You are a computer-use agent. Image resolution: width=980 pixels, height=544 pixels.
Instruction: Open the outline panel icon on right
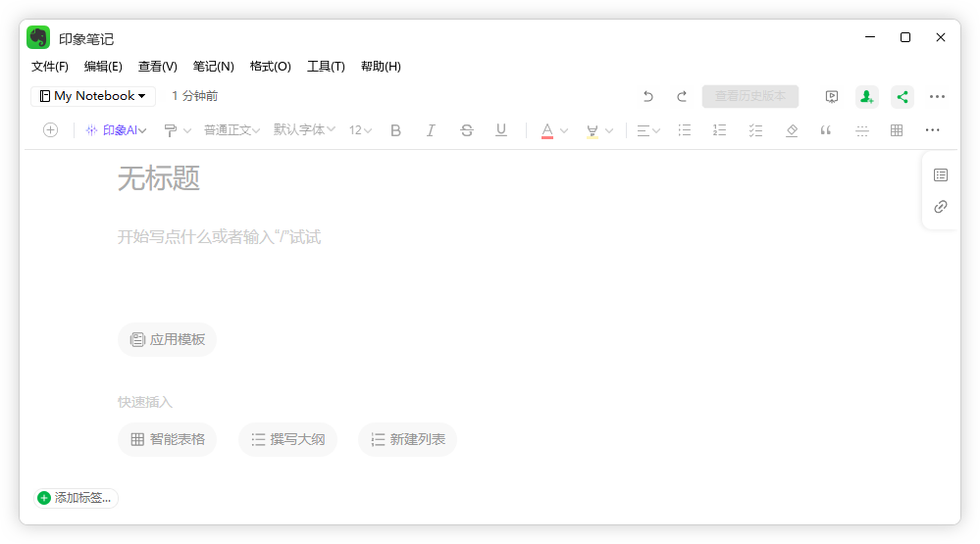941,174
